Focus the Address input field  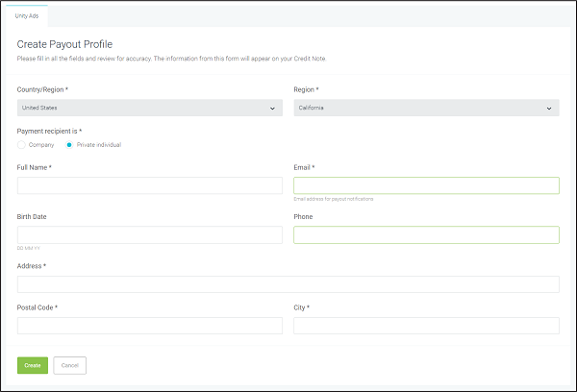tap(288, 283)
